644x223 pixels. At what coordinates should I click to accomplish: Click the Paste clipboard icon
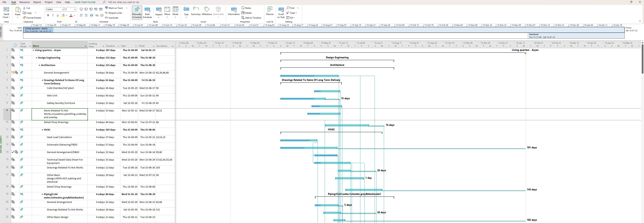(x=17, y=10)
